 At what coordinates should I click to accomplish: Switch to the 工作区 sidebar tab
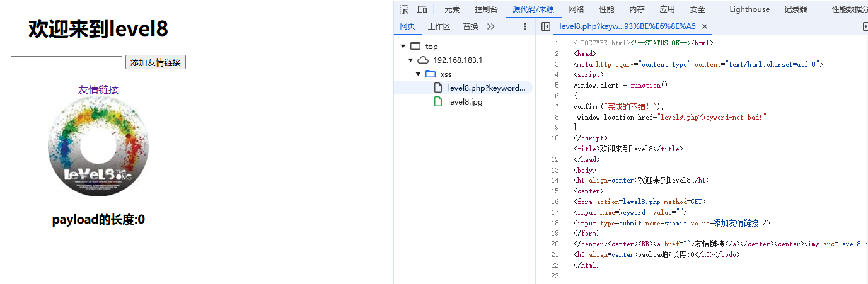439,26
